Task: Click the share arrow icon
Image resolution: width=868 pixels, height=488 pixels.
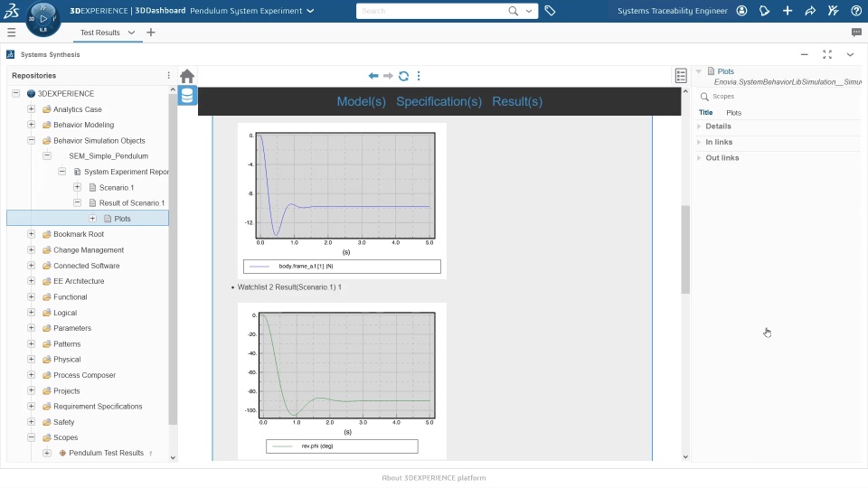Action: [x=810, y=11]
